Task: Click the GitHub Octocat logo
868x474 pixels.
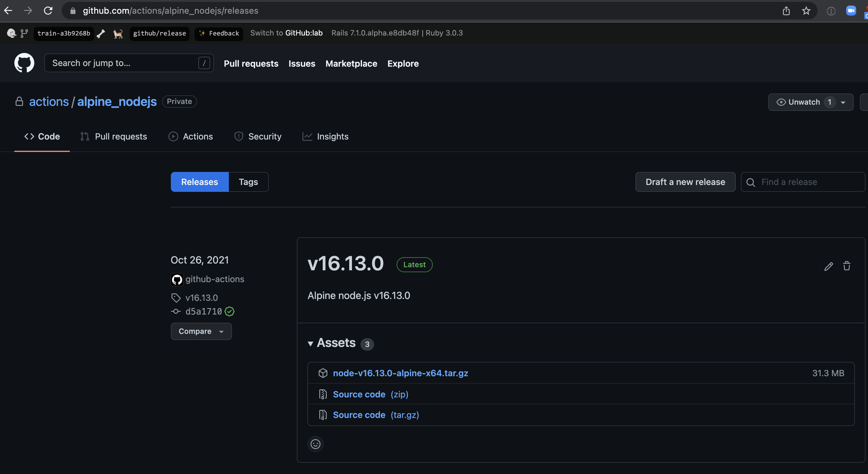Action: click(x=24, y=63)
